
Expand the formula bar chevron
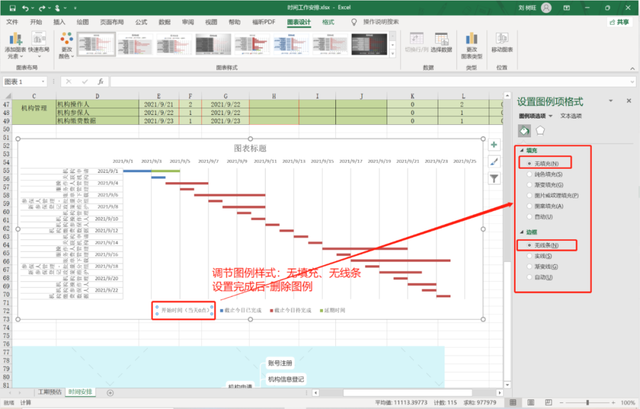632,82
